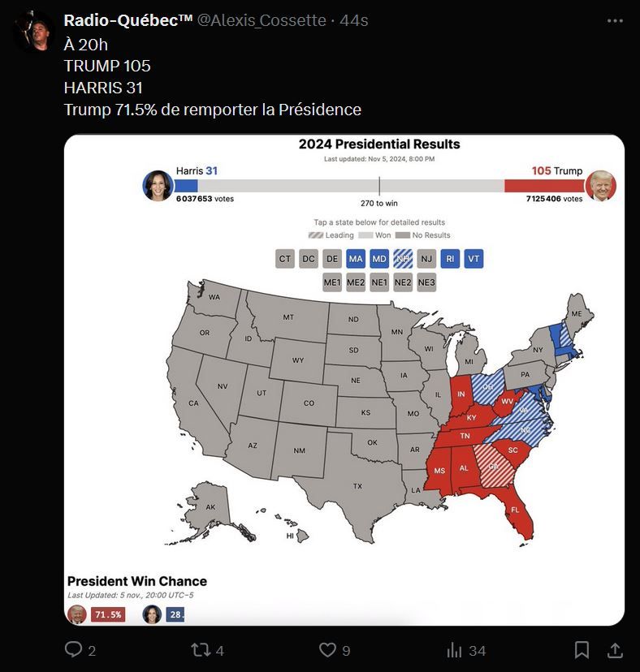Share the post via share icon

click(x=615, y=650)
